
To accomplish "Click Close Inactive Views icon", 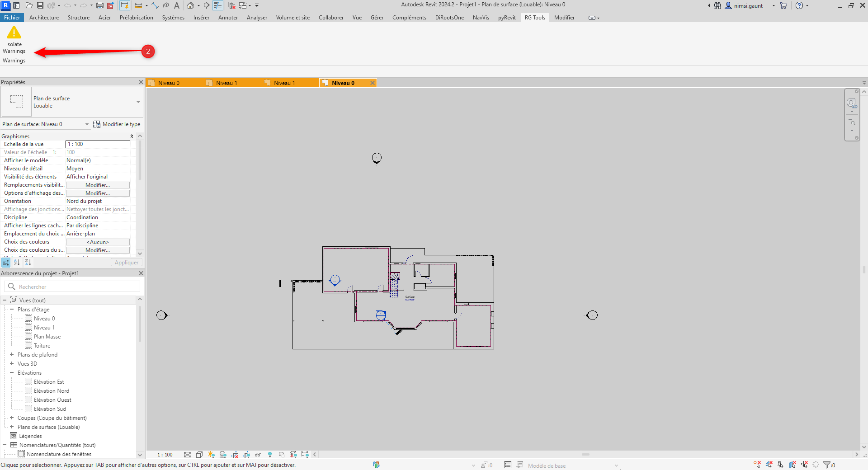I will coord(232,5).
